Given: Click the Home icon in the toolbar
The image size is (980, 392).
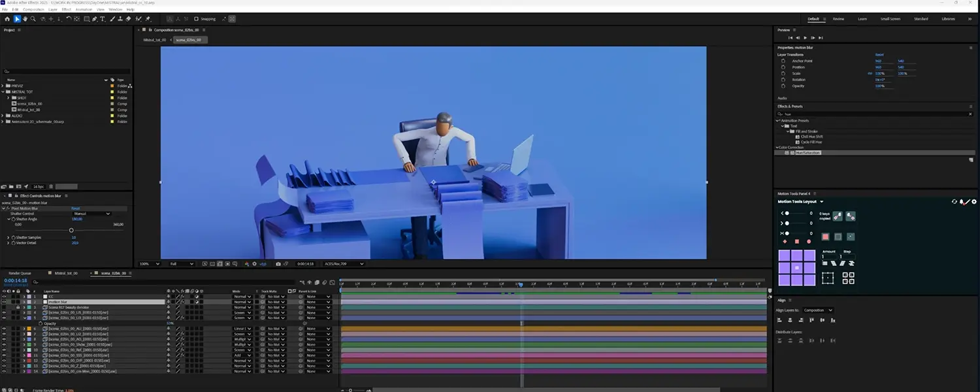Looking at the screenshot, I should [x=7, y=19].
